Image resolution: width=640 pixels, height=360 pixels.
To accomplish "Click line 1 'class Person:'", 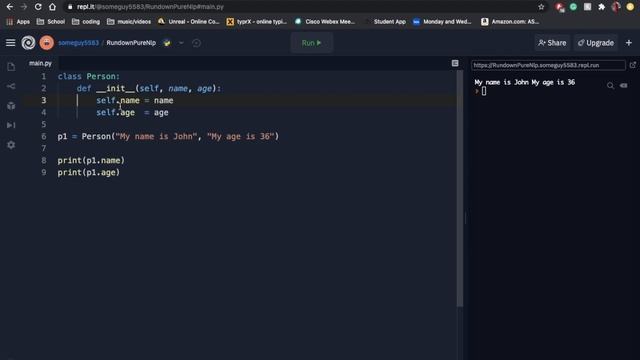I will [89, 76].
